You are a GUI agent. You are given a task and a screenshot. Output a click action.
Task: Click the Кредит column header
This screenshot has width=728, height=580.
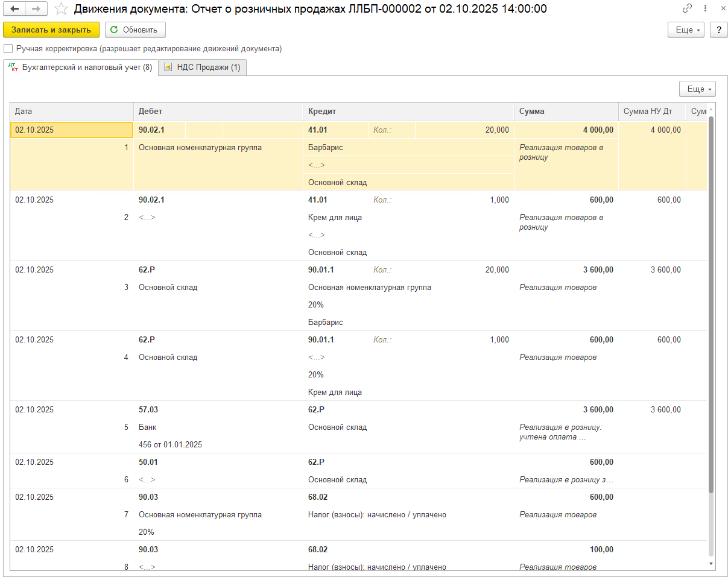point(408,112)
